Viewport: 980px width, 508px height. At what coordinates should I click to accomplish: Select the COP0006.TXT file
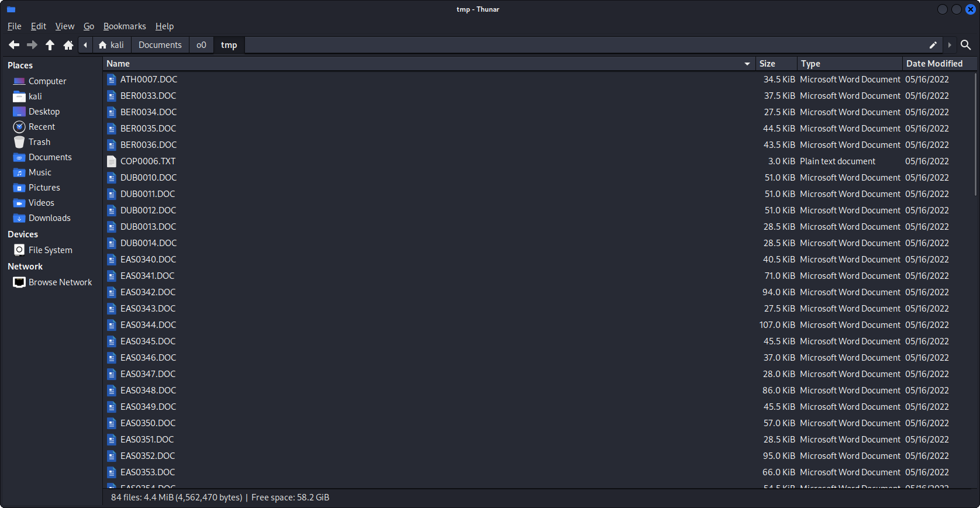[148, 161]
